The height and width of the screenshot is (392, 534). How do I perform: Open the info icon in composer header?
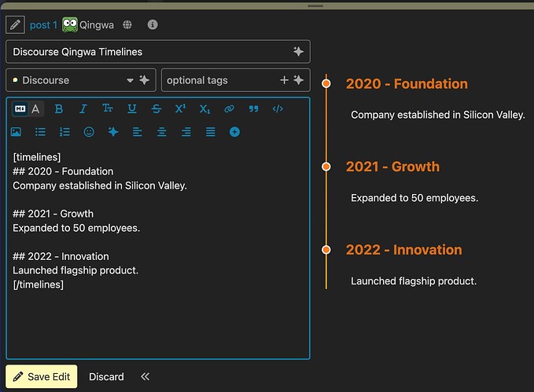click(153, 24)
